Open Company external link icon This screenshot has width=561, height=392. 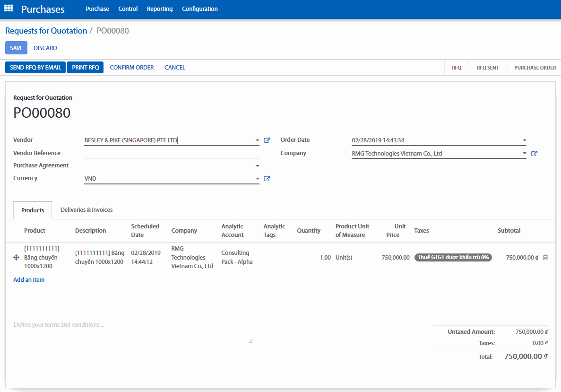[534, 154]
